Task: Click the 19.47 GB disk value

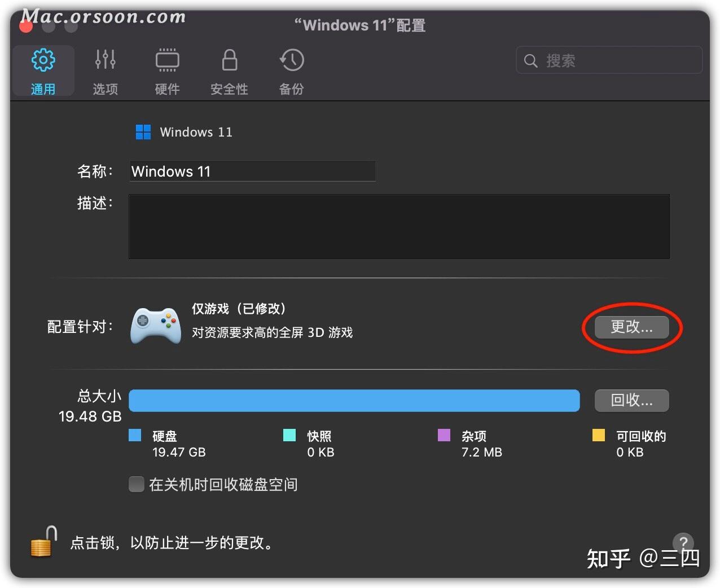Action: coord(179,453)
